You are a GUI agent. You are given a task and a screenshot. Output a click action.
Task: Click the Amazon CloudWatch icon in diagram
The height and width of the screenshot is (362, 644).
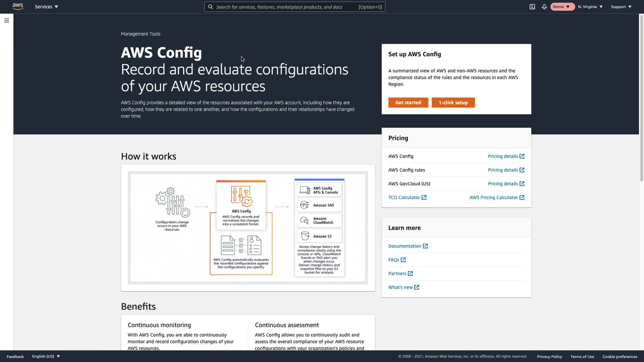304,220
